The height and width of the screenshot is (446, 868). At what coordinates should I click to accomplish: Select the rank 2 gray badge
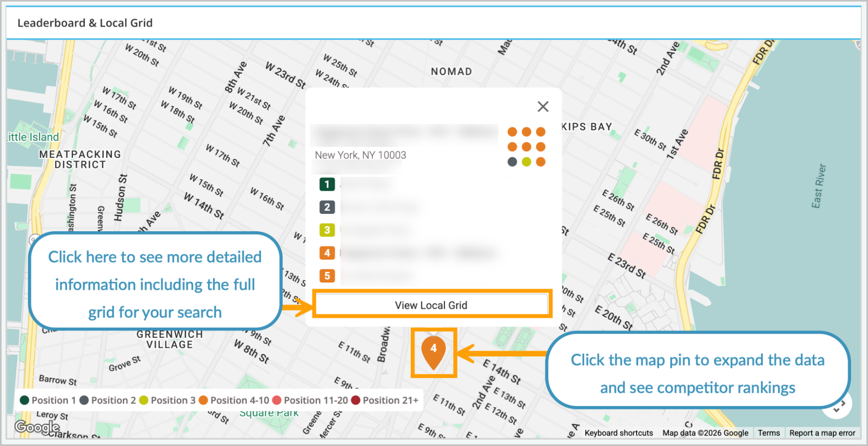click(327, 207)
